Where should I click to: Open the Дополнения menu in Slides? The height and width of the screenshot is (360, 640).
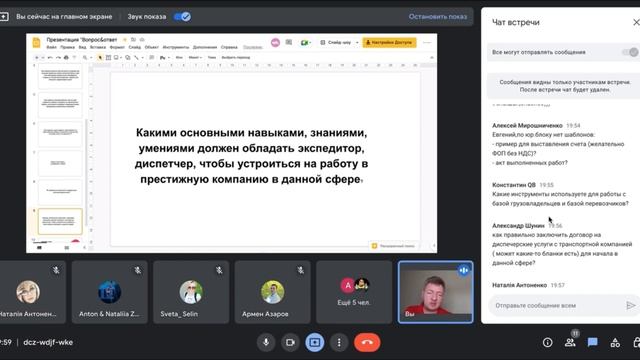[x=205, y=47]
